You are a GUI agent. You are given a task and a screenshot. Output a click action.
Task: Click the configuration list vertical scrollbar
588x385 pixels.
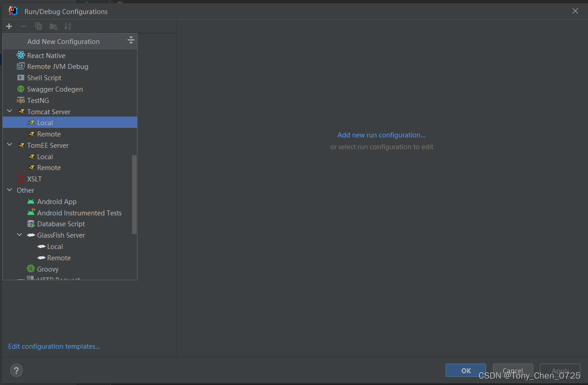coord(134,195)
